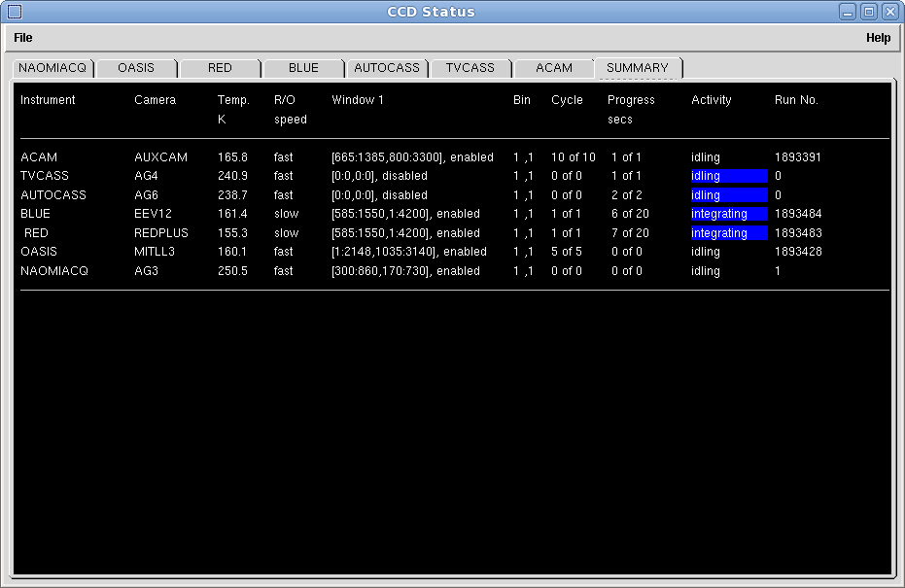Click the SUMMARY tab
Viewport: 905px width, 588px height.
click(638, 68)
